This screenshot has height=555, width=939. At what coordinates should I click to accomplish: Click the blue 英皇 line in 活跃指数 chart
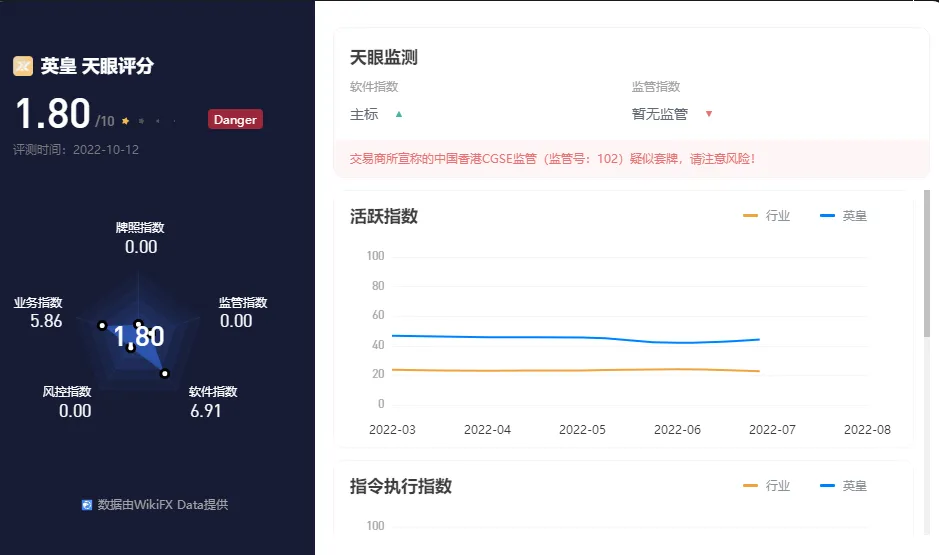pyautogui.click(x=575, y=338)
